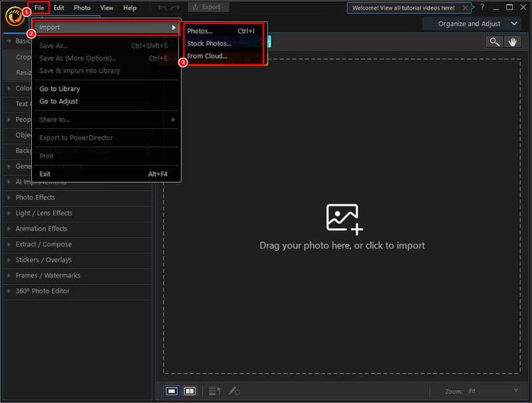Open the Edit menu

pyautogui.click(x=59, y=7)
